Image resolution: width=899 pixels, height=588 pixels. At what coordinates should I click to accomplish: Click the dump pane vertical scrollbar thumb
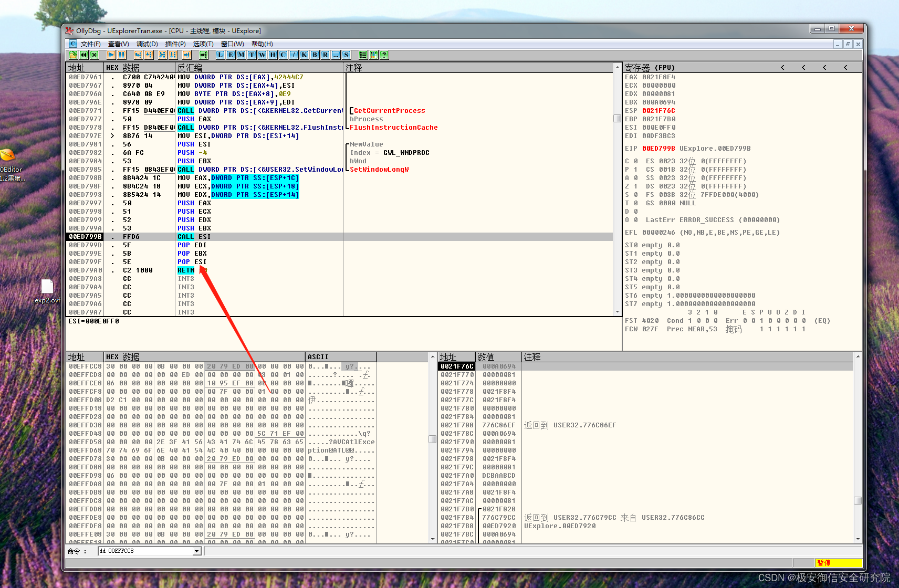coord(433,439)
